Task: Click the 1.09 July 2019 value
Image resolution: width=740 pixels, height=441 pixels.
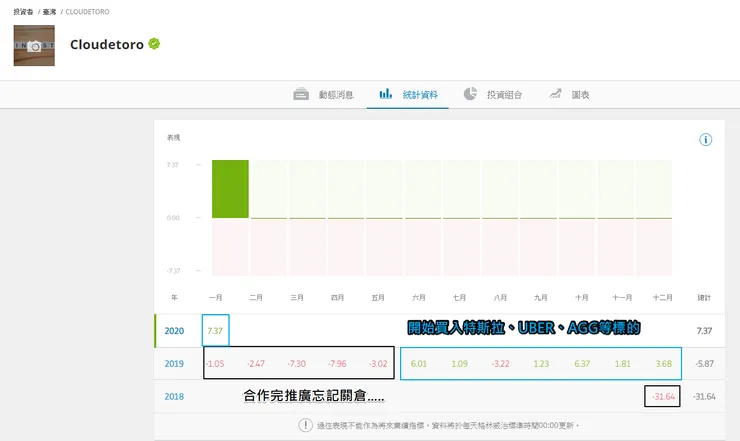Action: 459,364
